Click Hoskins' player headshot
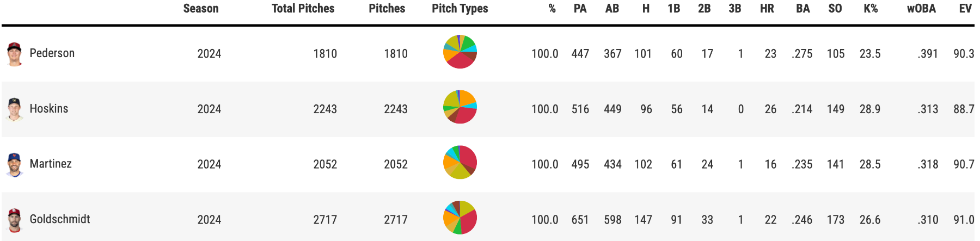The height and width of the screenshot is (241, 980). pyautogui.click(x=14, y=109)
